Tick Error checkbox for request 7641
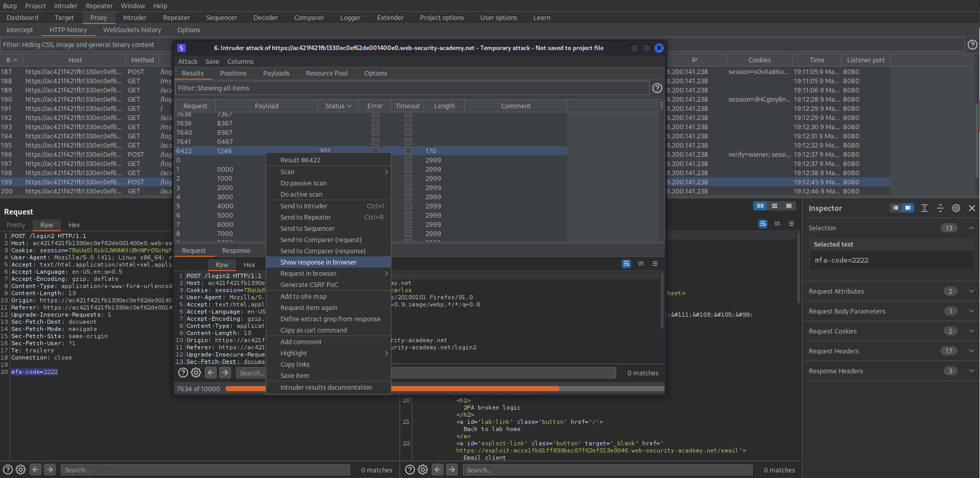The width and height of the screenshot is (980, 478). pyautogui.click(x=376, y=141)
